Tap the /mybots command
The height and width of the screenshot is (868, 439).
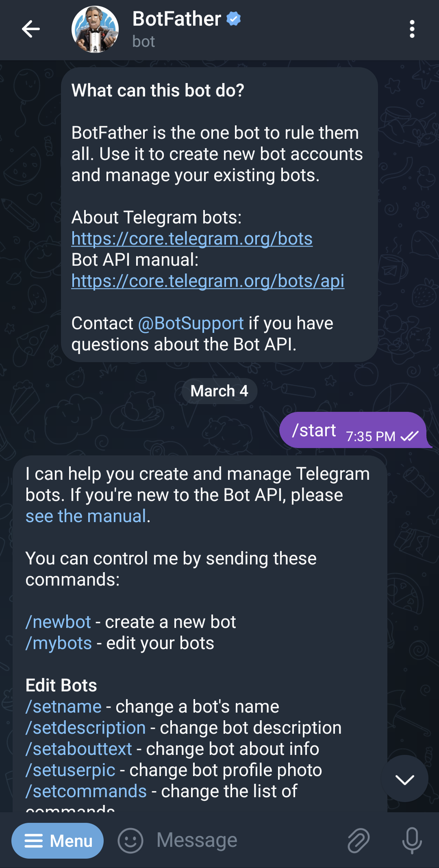[x=59, y=643]
